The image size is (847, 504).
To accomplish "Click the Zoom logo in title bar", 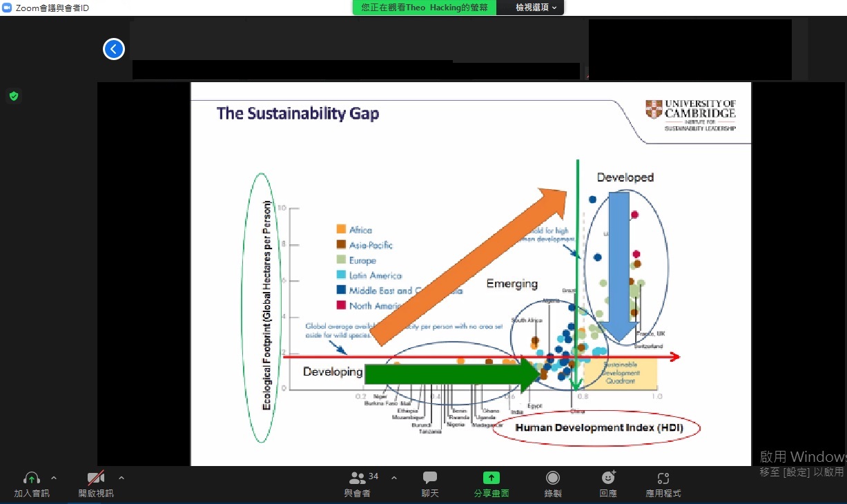I will coord(7,8).
